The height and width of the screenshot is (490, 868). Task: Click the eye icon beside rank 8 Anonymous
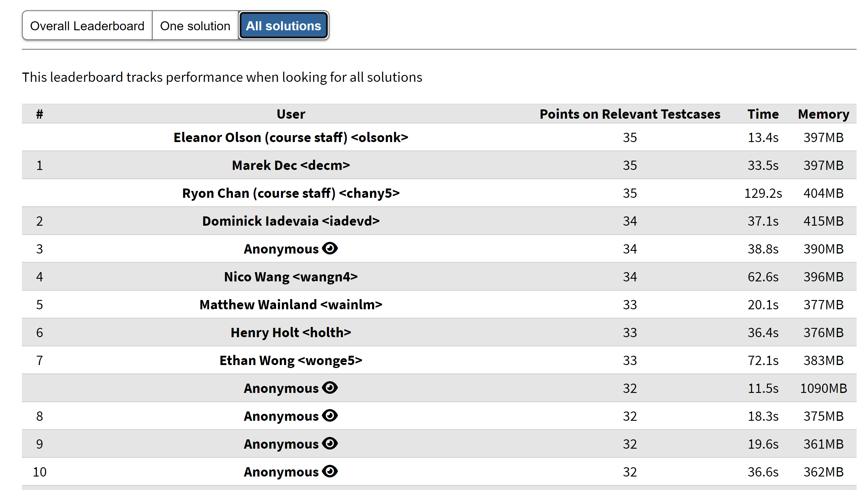(330, 415)
